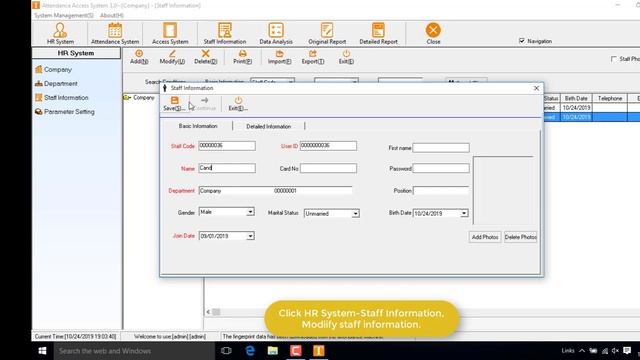The width and height of the screenshot is (640, 360).
Task: Click Exit icon in Staff Information dialog
Action: point(238,104)
